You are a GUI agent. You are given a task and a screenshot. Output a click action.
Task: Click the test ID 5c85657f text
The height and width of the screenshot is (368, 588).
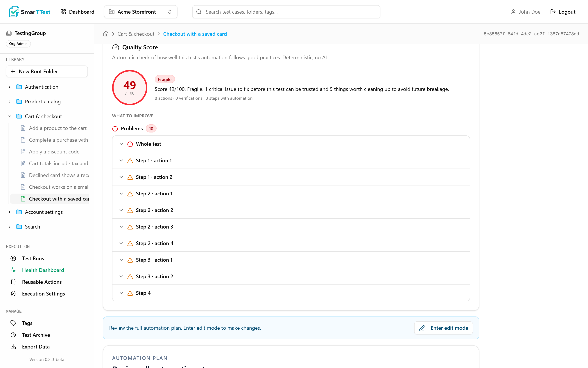[531, 34]
